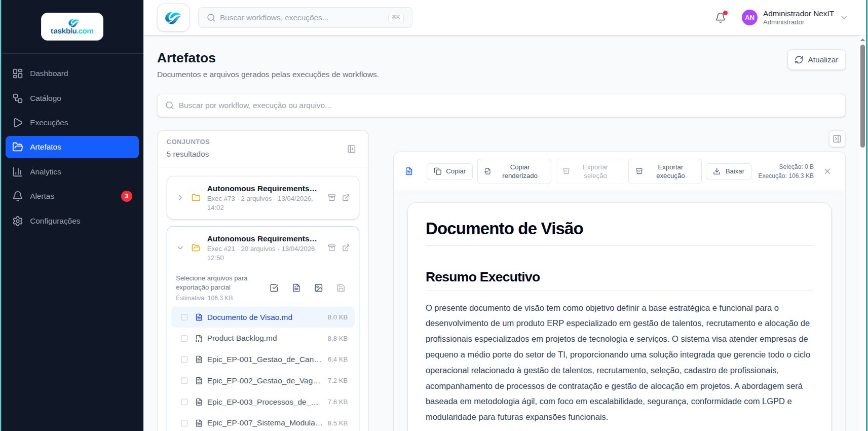Expand the Exec #73 artifact set
868x431 pixels.
[180, 198]
